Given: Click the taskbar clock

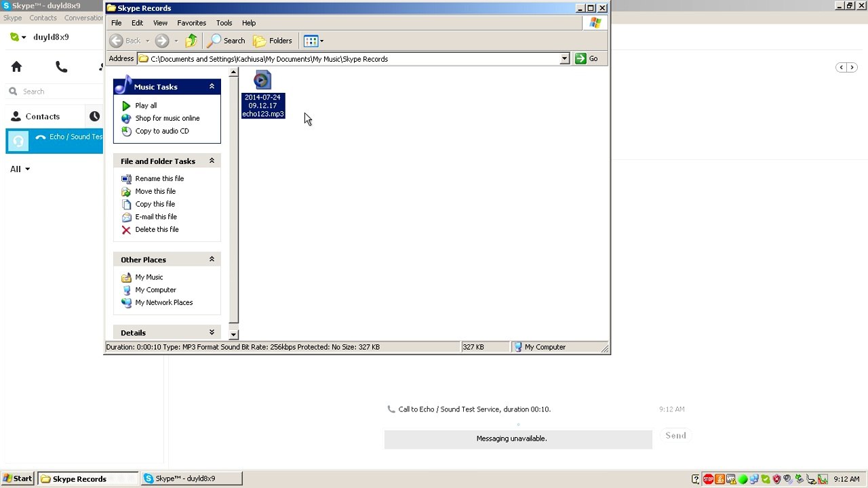Looking at the screenshot, I should click(x=846, y=479).
